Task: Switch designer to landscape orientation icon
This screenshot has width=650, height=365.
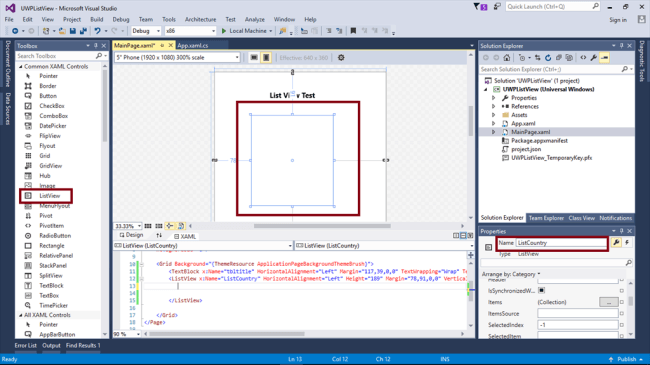Action: 254,58
